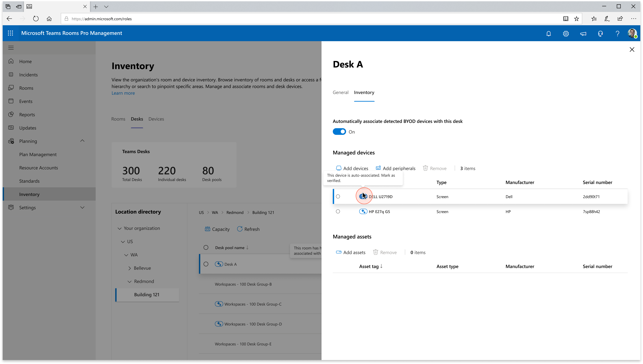Click the icon beside Workspaces - 100 Desk Group-C

[x=219, y=304]
